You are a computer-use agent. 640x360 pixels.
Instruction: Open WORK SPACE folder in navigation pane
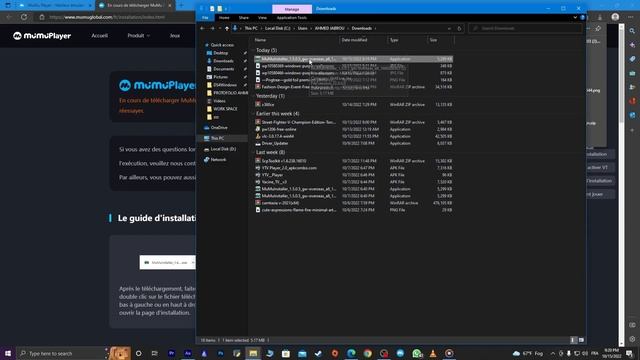point(225,109)
